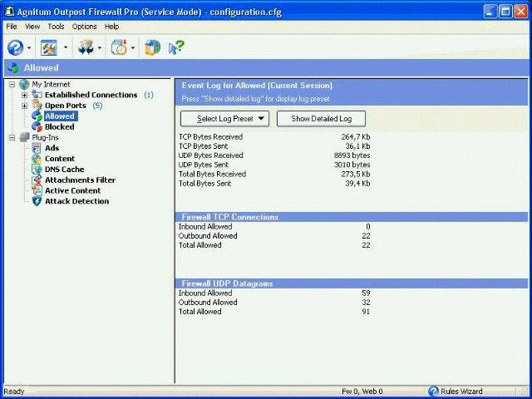The image size is (532, 399).
Task: Select the Allowed tree item
Action: tap(60, 116)
